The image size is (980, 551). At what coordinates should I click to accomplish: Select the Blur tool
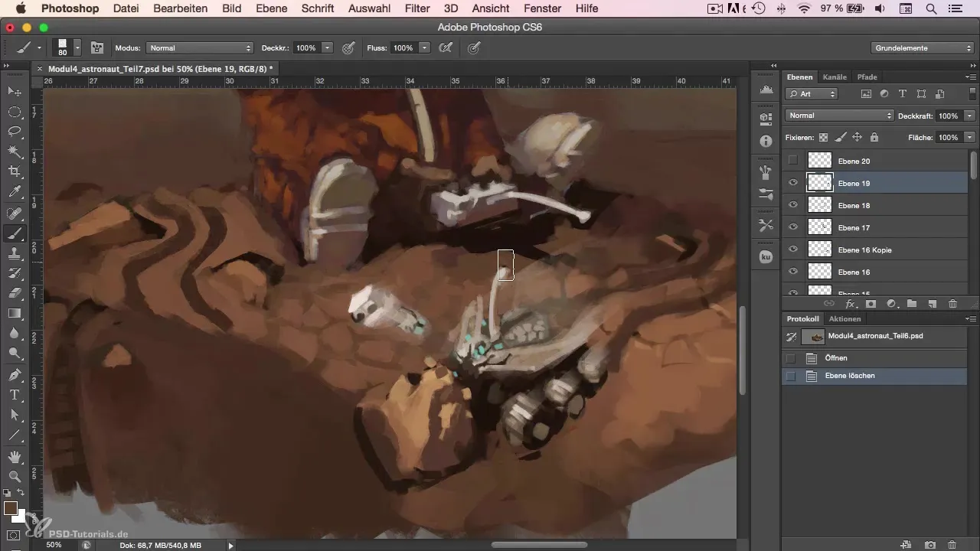[15, 333]
